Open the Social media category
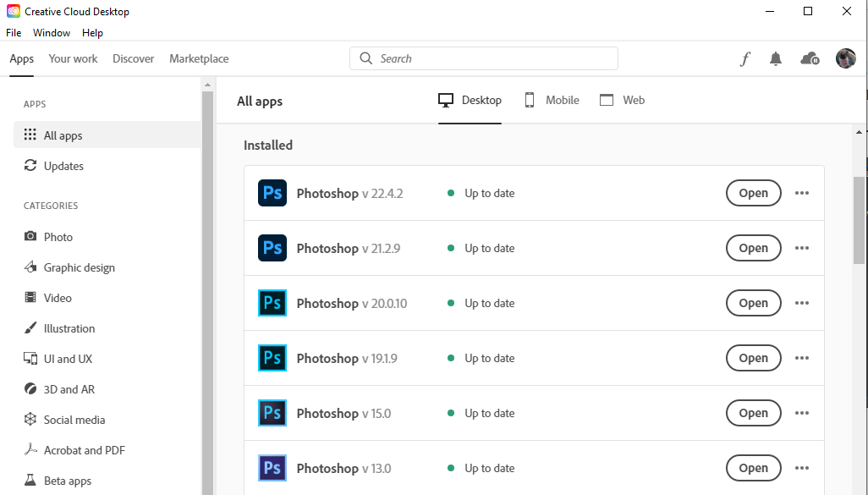Viewport: 868px width, 495px height. tap(73, 419)
